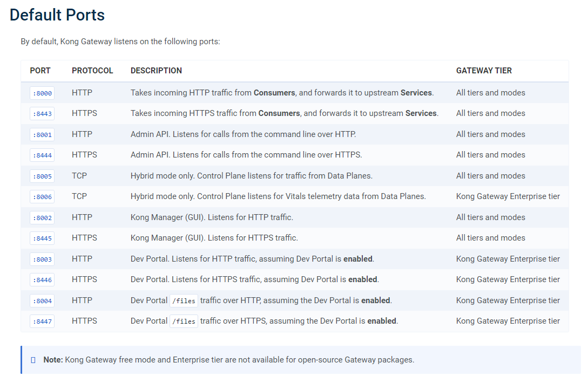Image resolution: width=588 pixels, height=383 pixels.
Task: Click Enterprise tier cell in :8447 row
Action: (x=508, y=321)
